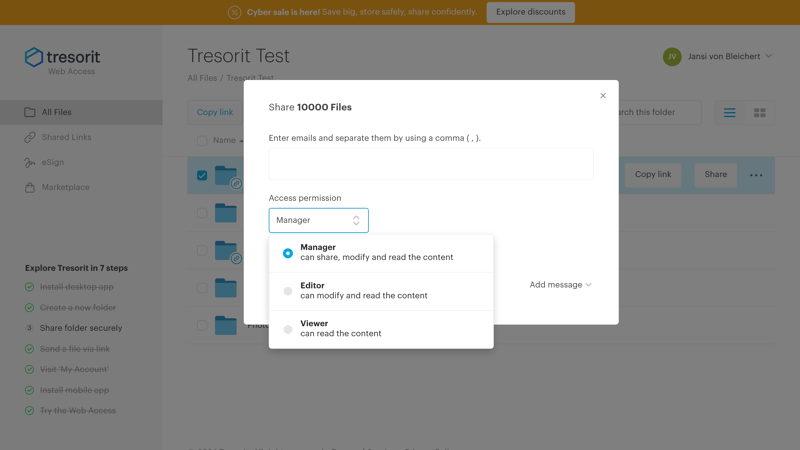Select the Viewer permission option
Screen dimensions: 800x450
[381, 329]
